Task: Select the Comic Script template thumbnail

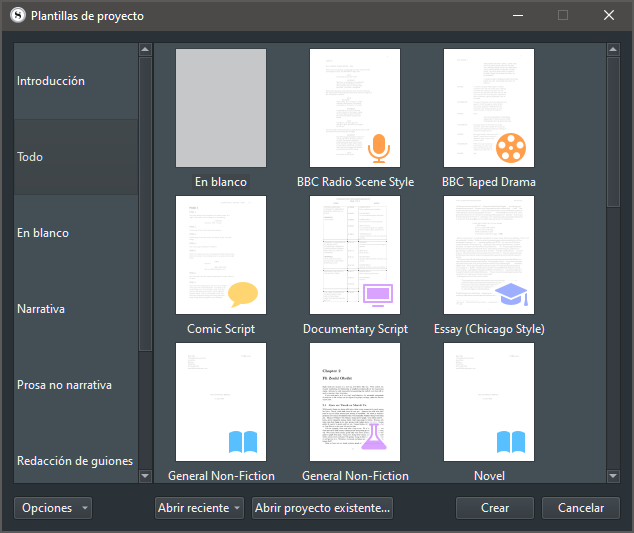Action: [221, 255]
